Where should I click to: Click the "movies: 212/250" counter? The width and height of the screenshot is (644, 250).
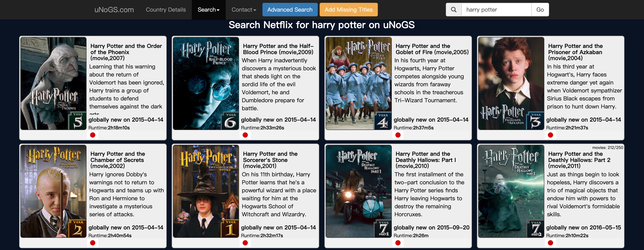click(x=608, y=148)
